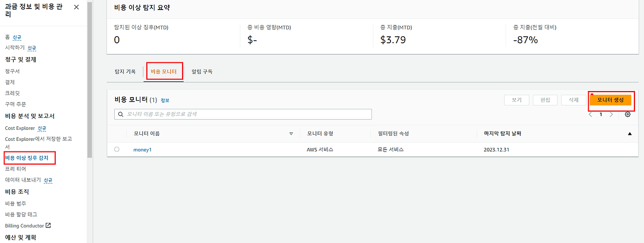Image resolution: width=644 pixels, height=243 pixels.
Task: Sort by 모니터 이름 column arrow
Action: point(291,134)
